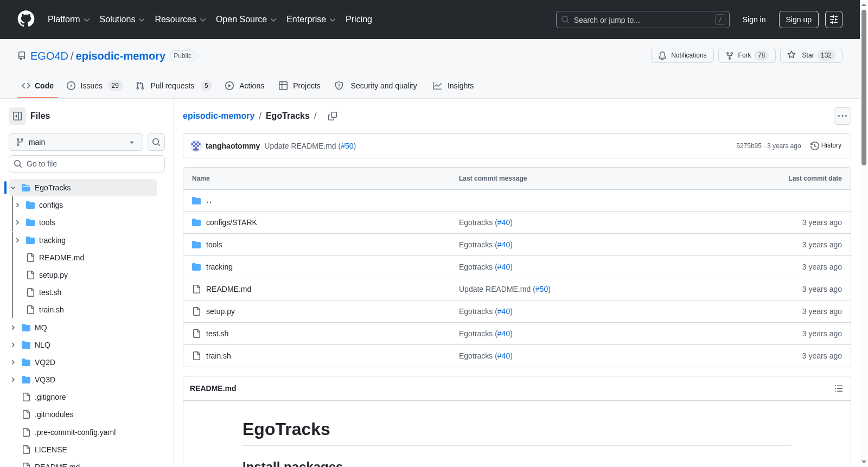Open the Projects tab
The width and height of the screenshot is (868, 467).
pos(299,86)
